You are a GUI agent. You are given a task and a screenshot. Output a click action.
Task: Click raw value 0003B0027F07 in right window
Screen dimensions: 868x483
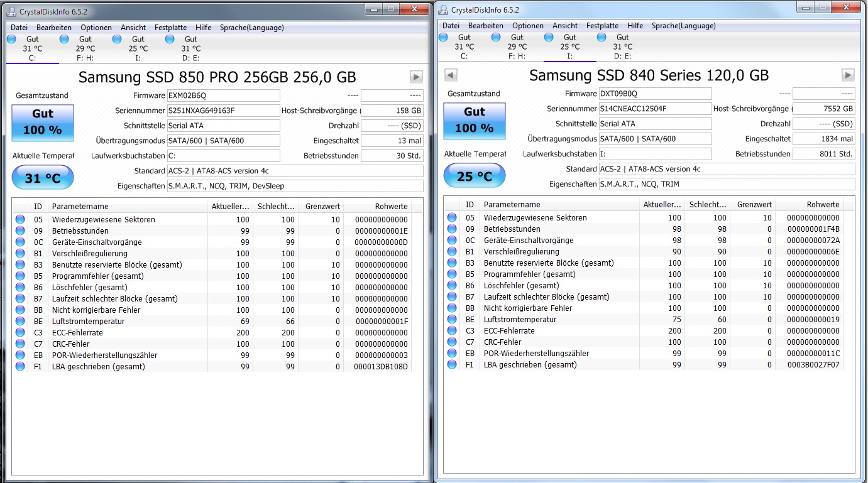[813, 365]
